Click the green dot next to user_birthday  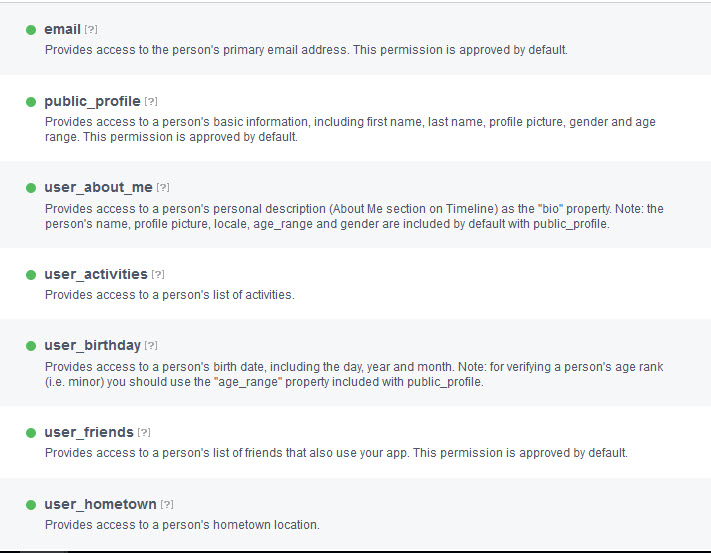[x=31, y=345]
